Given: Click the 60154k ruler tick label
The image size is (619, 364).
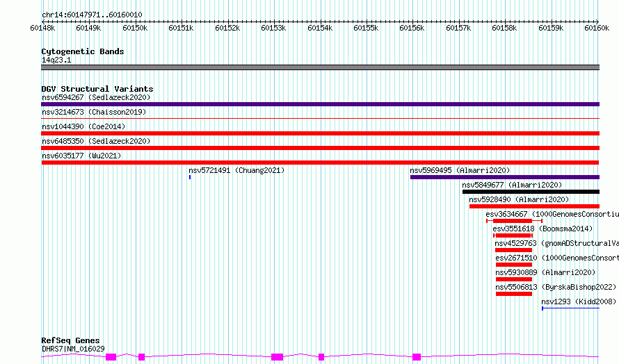Looking at the screenshot, I should click(320, 28).
